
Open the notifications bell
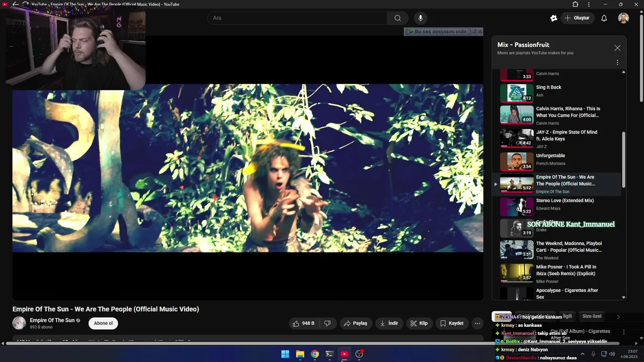604,18
